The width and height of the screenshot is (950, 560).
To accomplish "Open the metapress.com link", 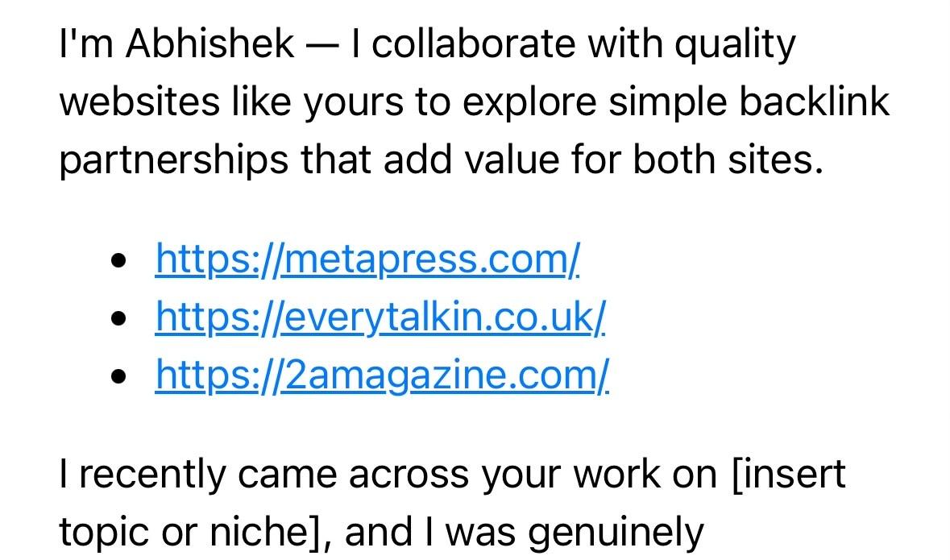I will click(367, 260).
